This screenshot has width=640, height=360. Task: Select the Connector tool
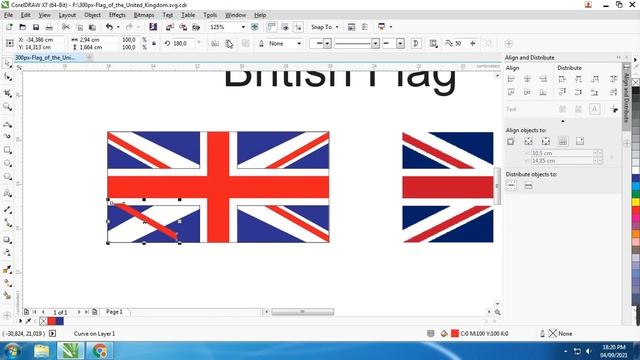pyautogui.click(x=7, y=222)
